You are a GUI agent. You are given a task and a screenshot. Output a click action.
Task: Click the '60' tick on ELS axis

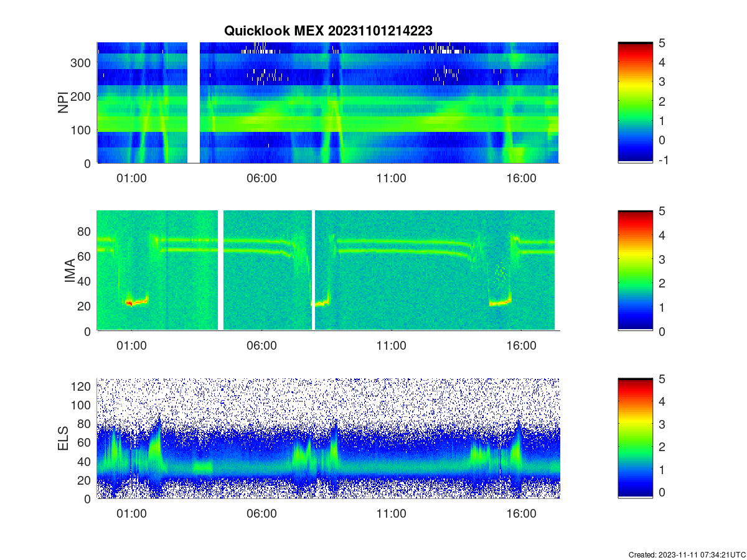(85, 442)
